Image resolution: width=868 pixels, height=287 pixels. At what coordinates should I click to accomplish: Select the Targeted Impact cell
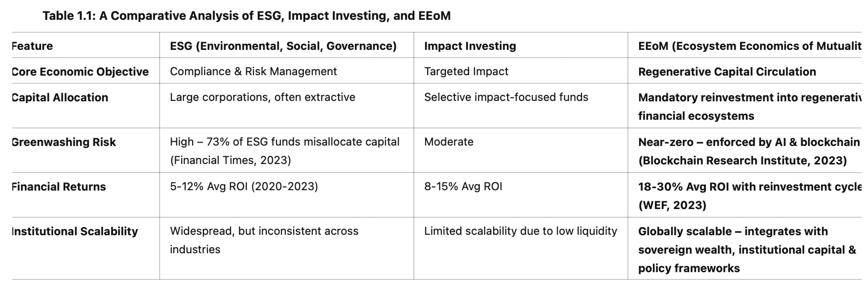pyautogui.click(x=466, y=71)
